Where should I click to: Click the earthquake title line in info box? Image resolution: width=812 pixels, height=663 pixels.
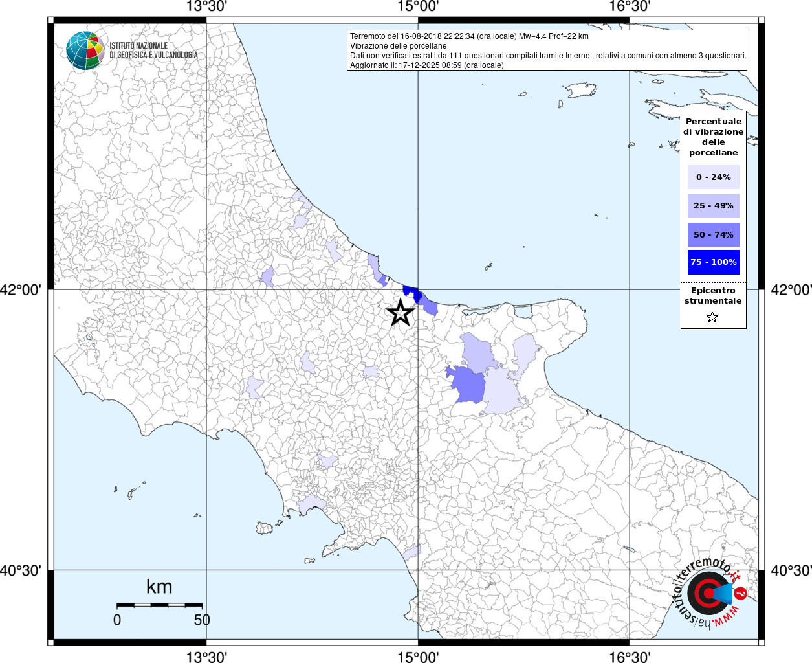tap(469, 36)
